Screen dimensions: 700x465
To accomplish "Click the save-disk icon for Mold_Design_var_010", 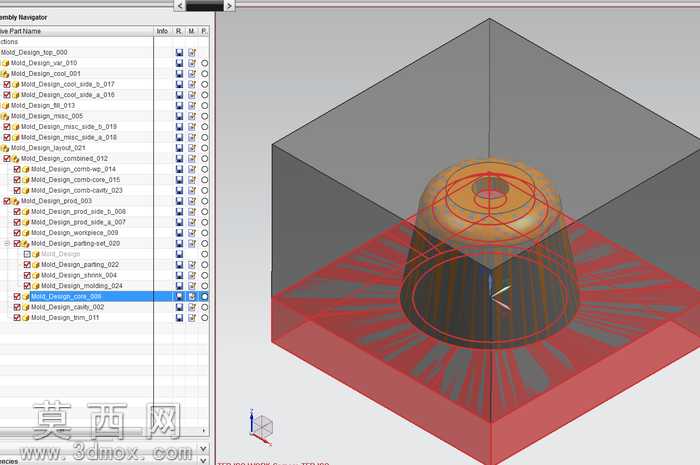I will [x=179, y=63].
